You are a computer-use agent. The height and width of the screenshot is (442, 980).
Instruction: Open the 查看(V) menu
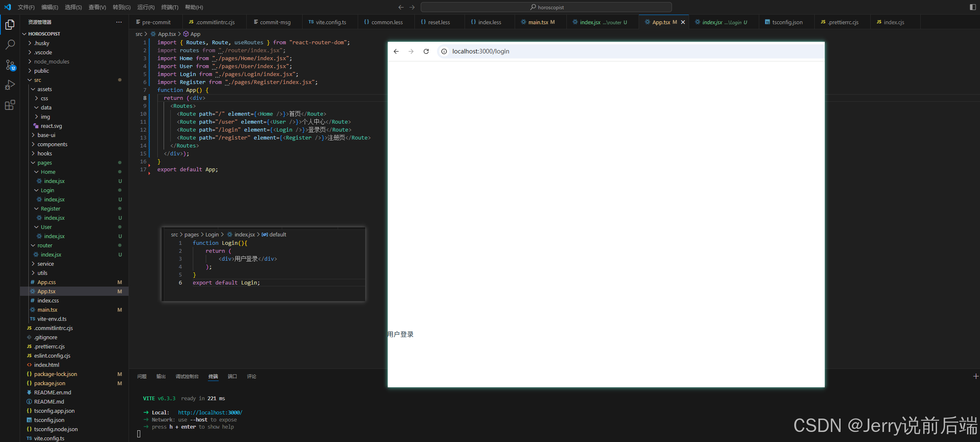tap(97, 7)
